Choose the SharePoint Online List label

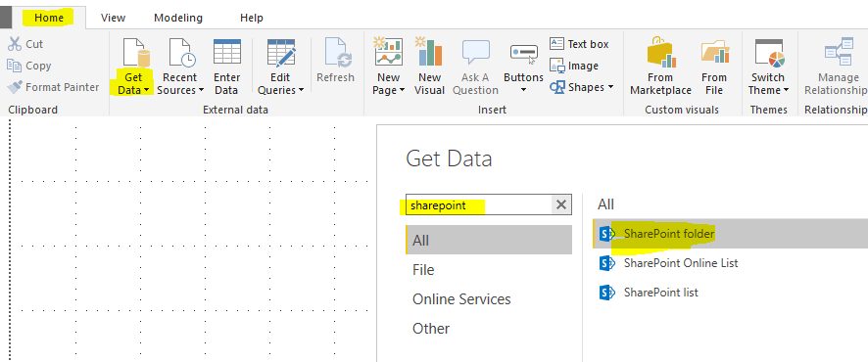coord(681,263)
